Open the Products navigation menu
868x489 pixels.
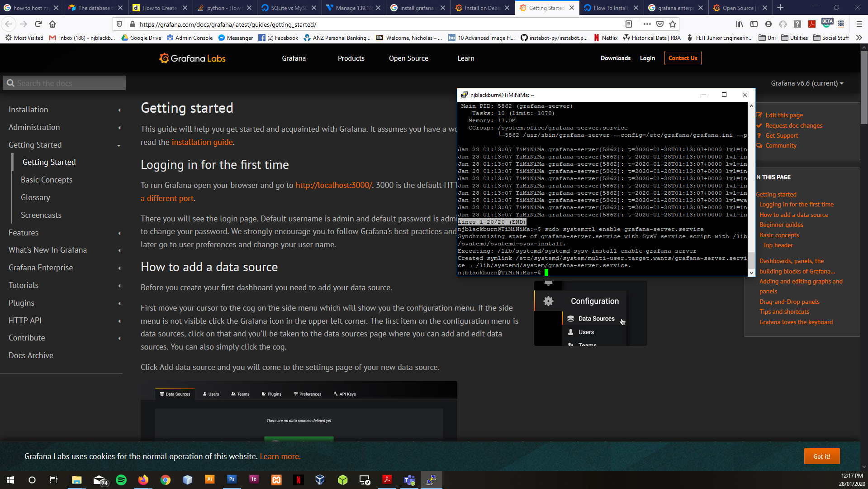[351, 58]
